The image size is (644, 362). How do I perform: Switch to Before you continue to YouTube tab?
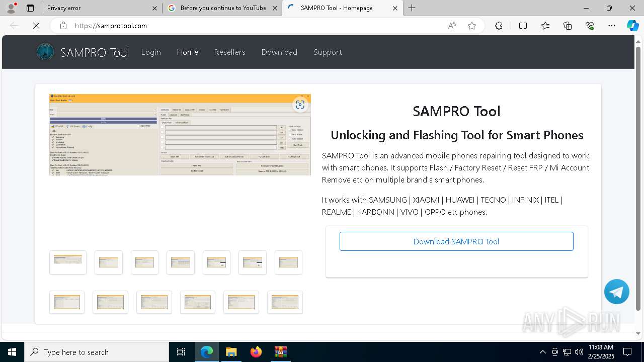[x=222, y=8]
